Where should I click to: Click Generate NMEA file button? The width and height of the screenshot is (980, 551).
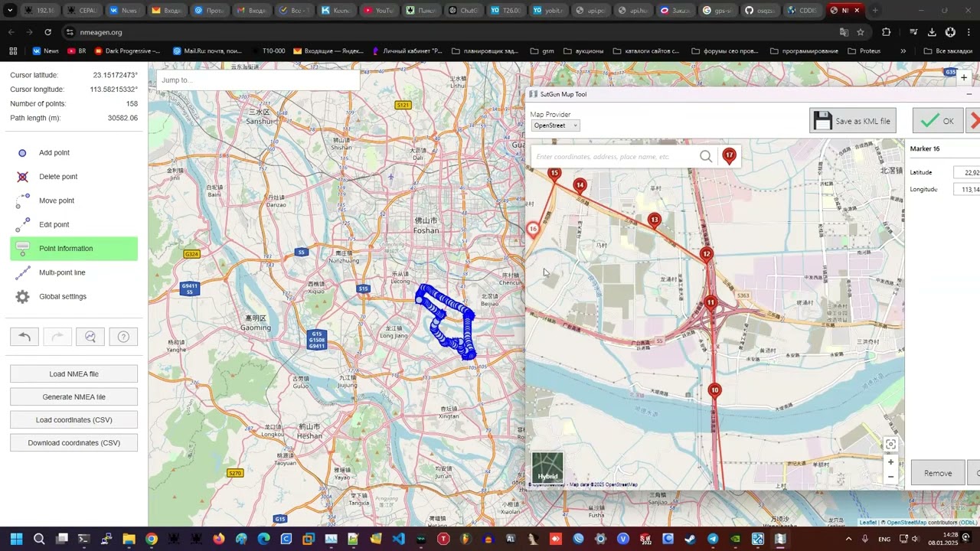click(73, 397)
